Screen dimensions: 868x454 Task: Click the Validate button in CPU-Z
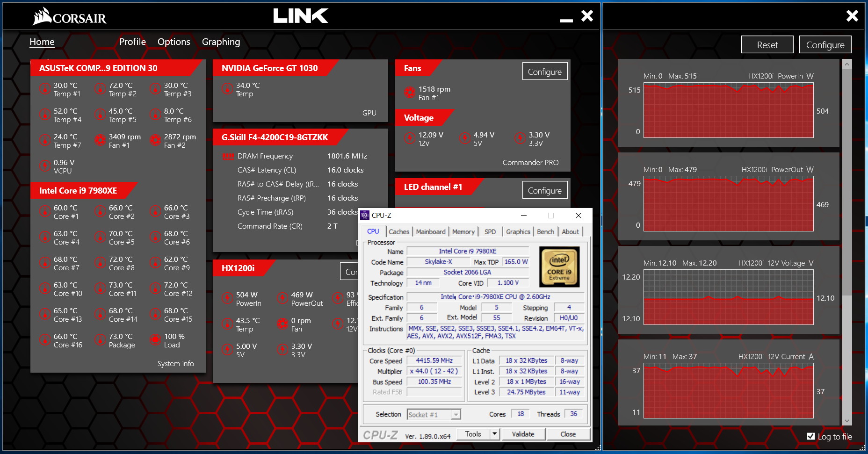pyautogui.click(x=523, y=434)
